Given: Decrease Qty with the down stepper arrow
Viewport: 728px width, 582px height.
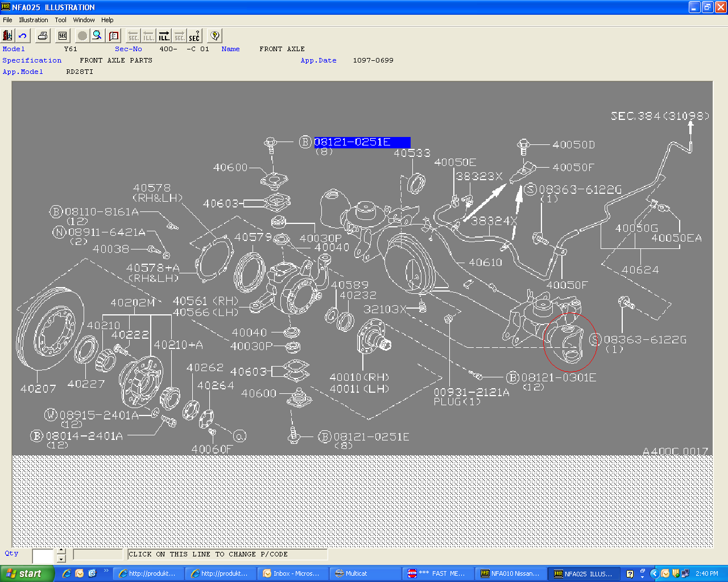Looking at the screenshot, I should [61, 559].
